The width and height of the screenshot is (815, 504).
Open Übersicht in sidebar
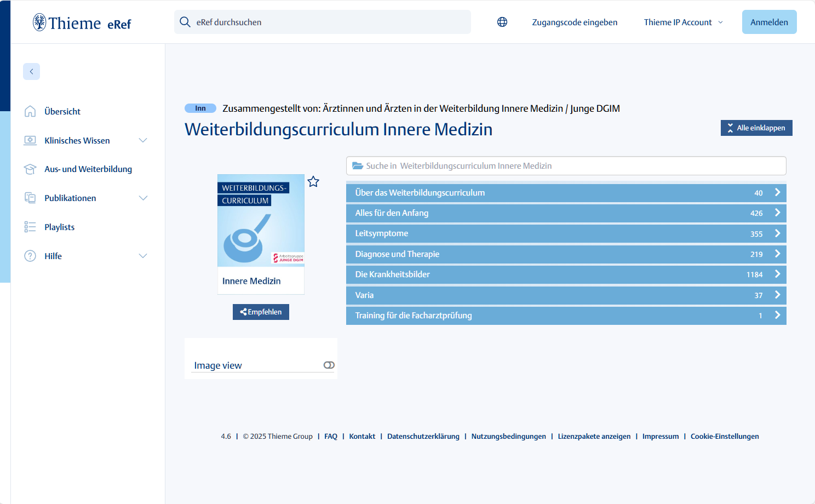[62, 111]
